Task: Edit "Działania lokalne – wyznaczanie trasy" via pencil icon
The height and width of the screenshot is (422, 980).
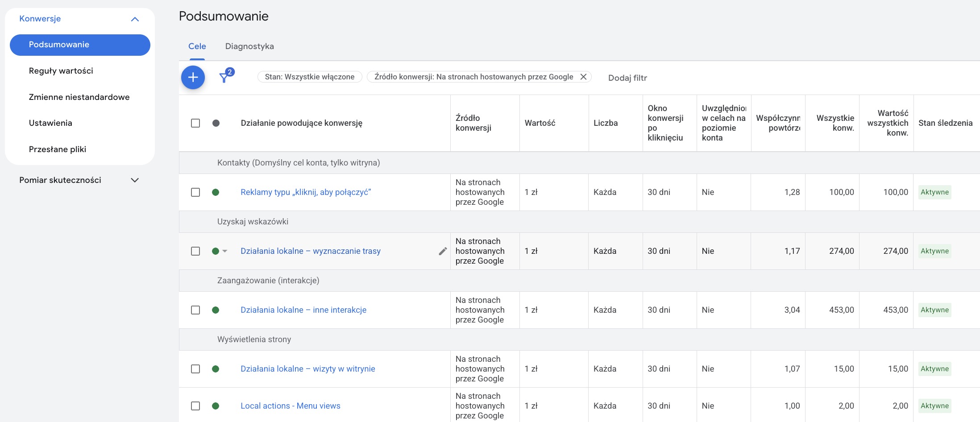Action: click(442, 251)
